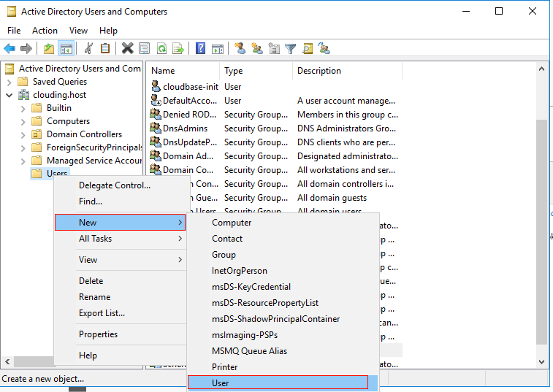
Task: Click the Up one level folder icon
Action: (x=49, y=48)
